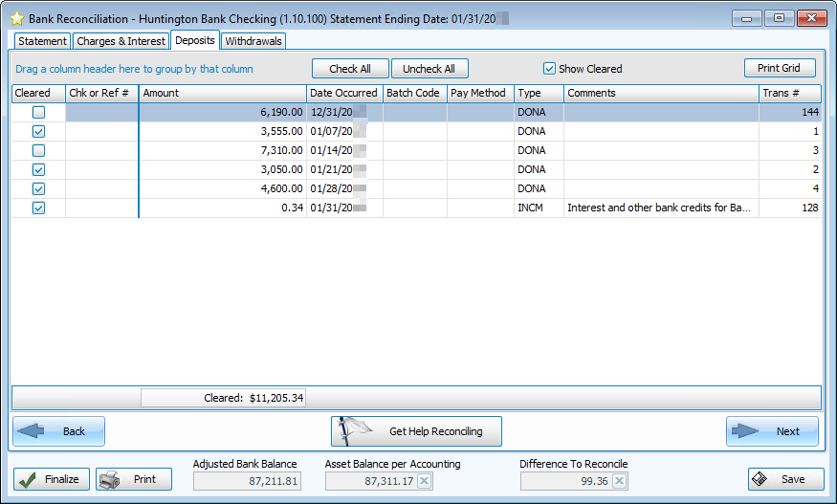Screen dimensions: 837x504
Task: Sort by the Amount column header
Action: (x=222, y=94)
